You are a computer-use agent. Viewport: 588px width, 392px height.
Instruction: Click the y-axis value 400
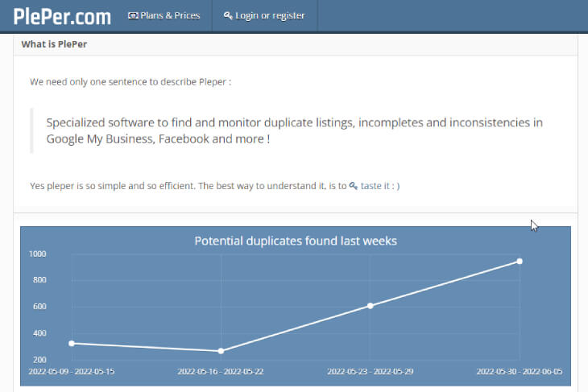39,332
